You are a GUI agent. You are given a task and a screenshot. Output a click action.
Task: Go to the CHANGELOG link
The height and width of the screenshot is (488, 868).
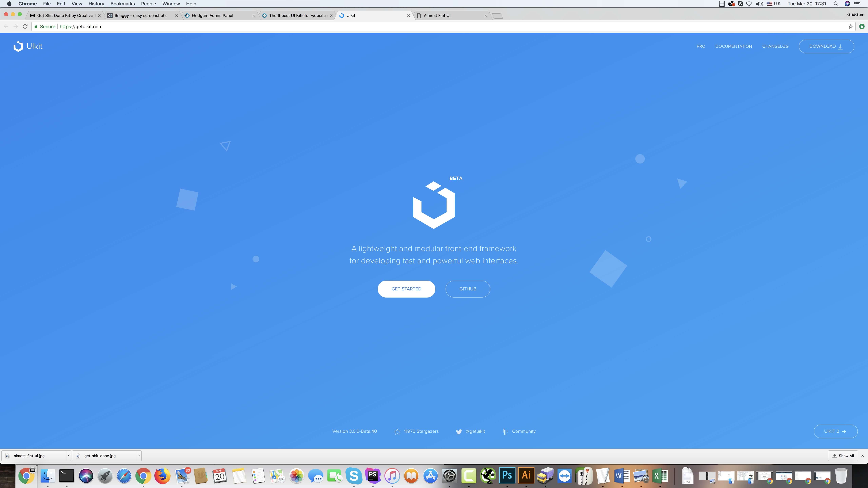tap(775, 46)
